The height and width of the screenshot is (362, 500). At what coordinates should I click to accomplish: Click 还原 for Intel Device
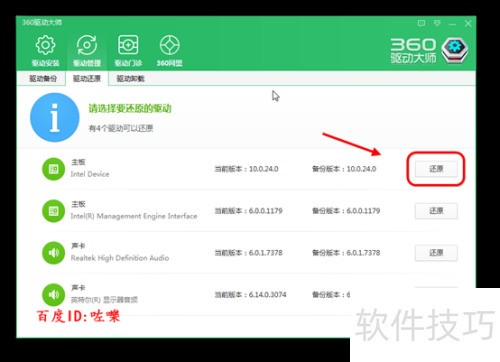[436, 169]
